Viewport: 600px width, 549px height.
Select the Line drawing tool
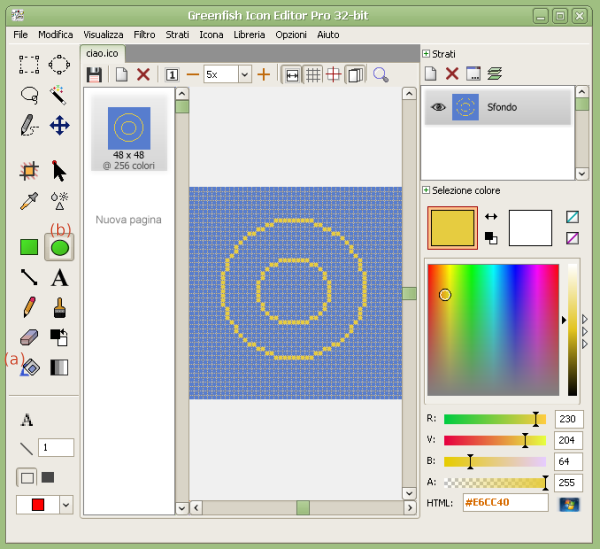coord(29,278)
